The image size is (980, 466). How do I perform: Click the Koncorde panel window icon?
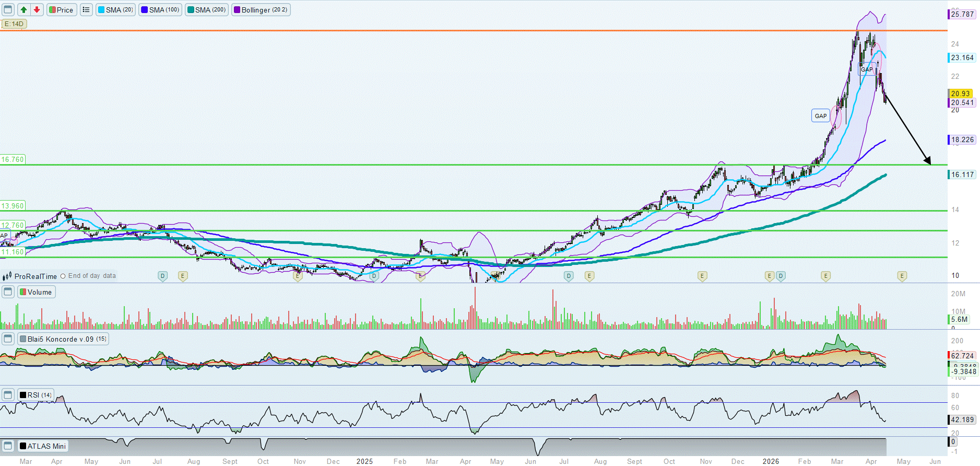click(x=8, y=339)
